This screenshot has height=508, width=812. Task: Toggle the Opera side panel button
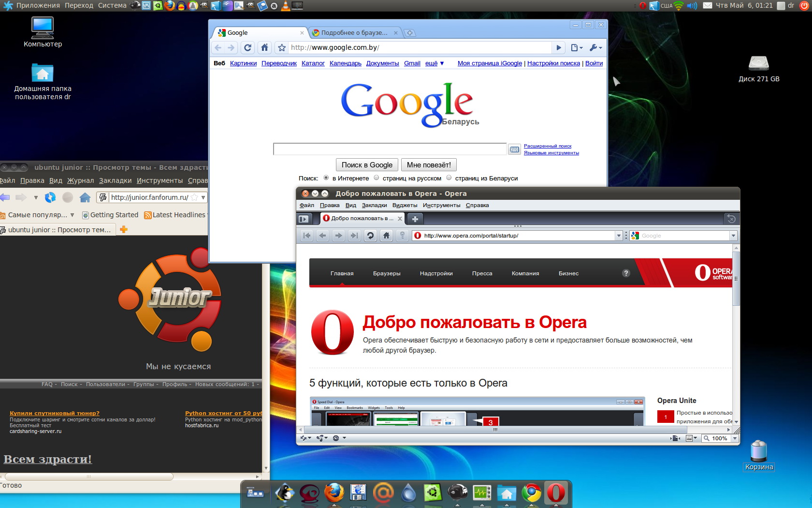[x=303, y=219]
